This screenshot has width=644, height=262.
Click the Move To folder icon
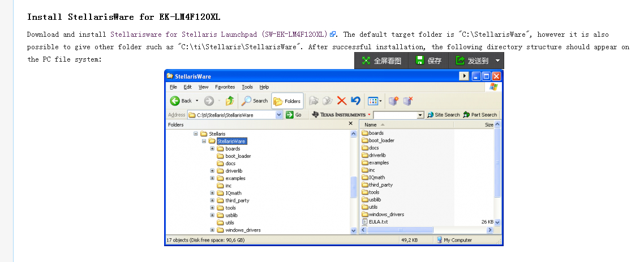pos(314,101)
